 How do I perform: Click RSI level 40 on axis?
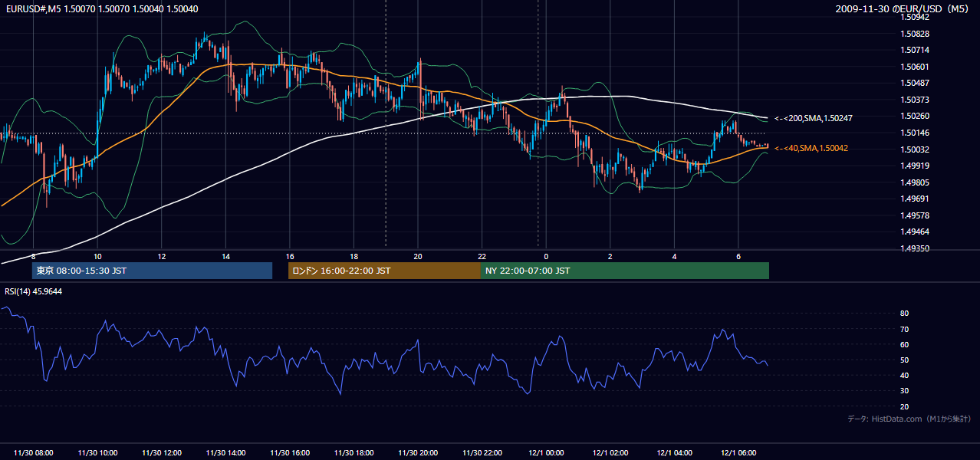click(x=904, y=375)
